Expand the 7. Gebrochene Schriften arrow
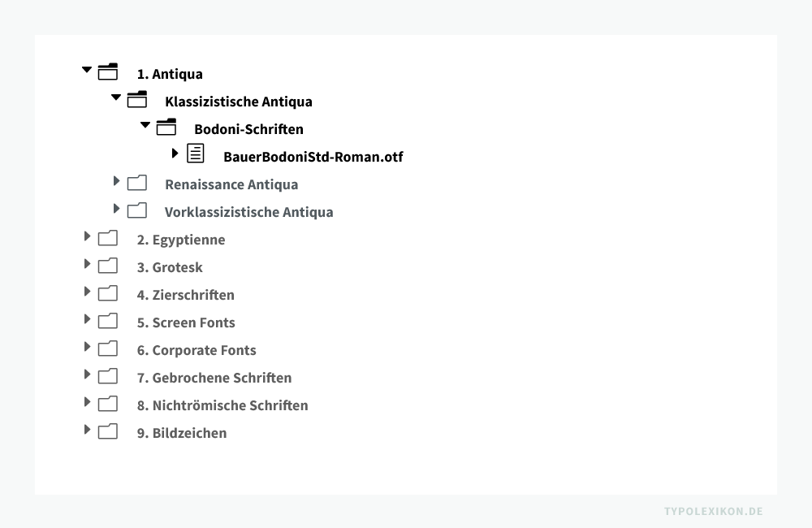Screen dimensions: 812x528 [x=87, y=374]
